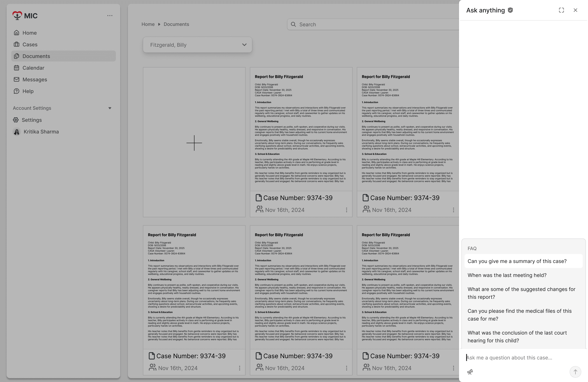The image size is (588, 382).
Task: Open Messages in the sidebar
Action: point(35,80)
